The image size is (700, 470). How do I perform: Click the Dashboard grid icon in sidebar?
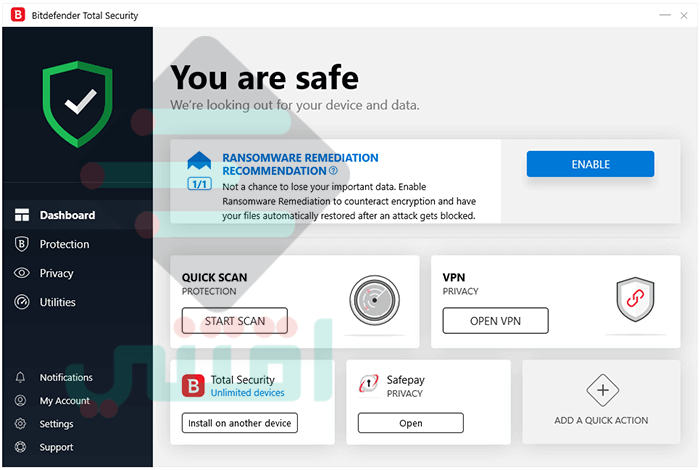pos(21,215)
